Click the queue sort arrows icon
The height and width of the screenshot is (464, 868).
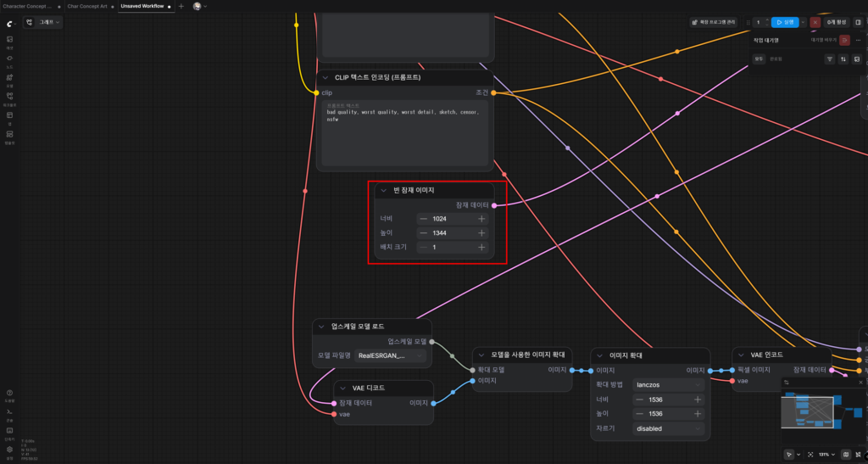click(843, 59)
